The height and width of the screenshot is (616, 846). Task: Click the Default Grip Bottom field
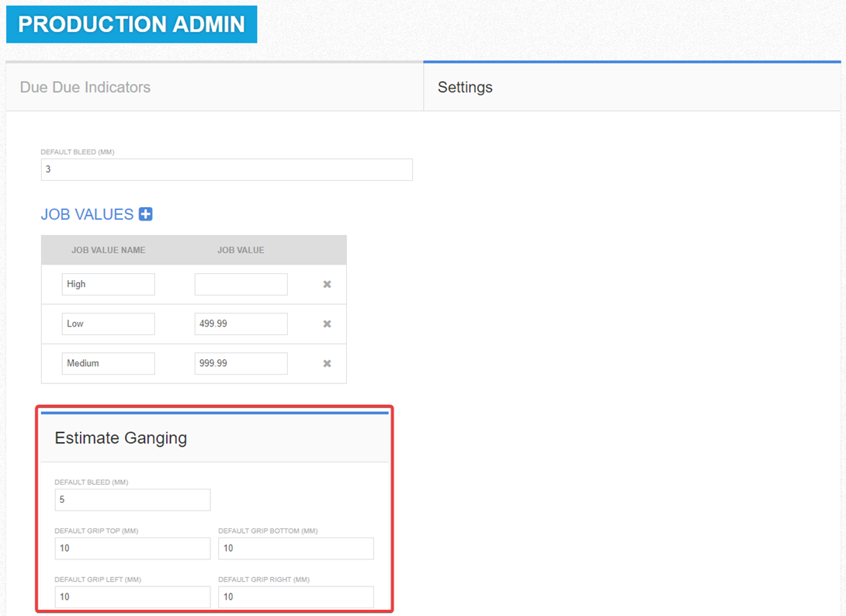[296, 549]
